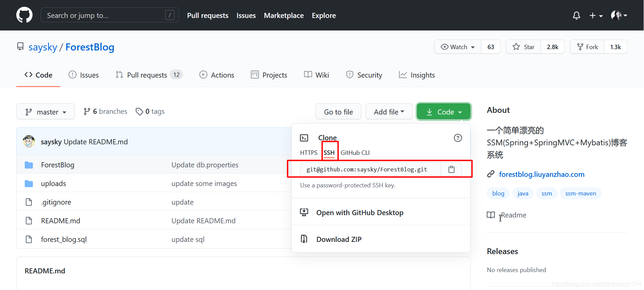The image size is (644, 290).
Task: Toggle the green Code dropdown button
Action: pyautogui.click(x=444, y=111)
